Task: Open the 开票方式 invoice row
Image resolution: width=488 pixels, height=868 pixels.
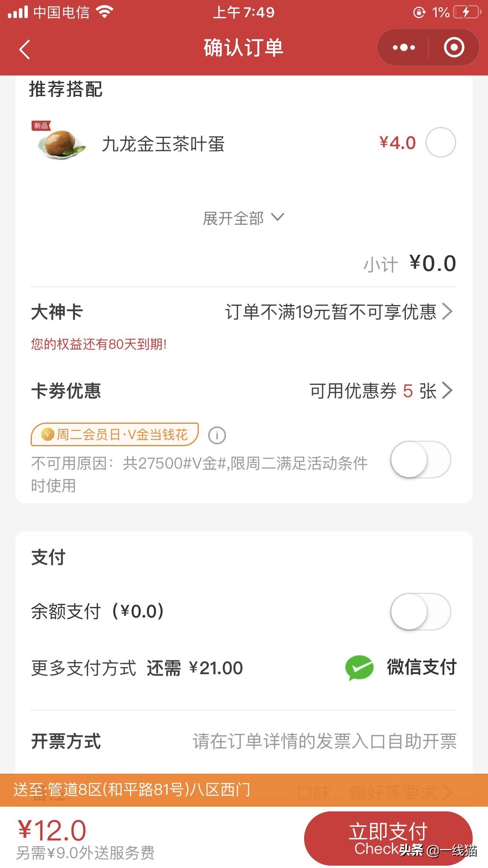Action: click(x=244, y=741)
